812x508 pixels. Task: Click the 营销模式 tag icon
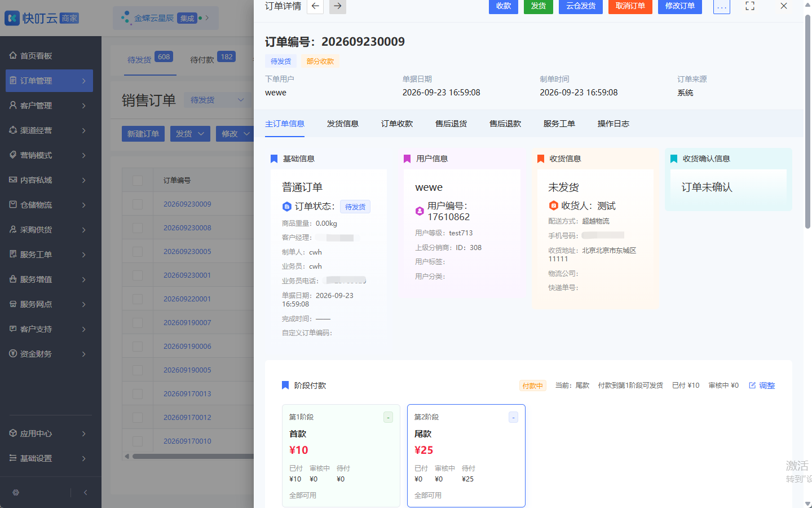(x=13, y=155)
